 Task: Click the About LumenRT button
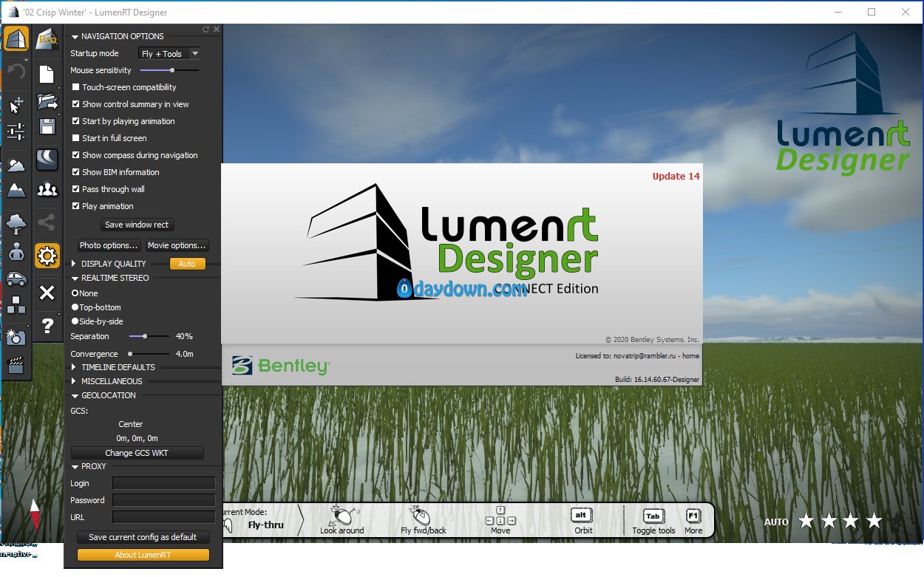point(143,555)
